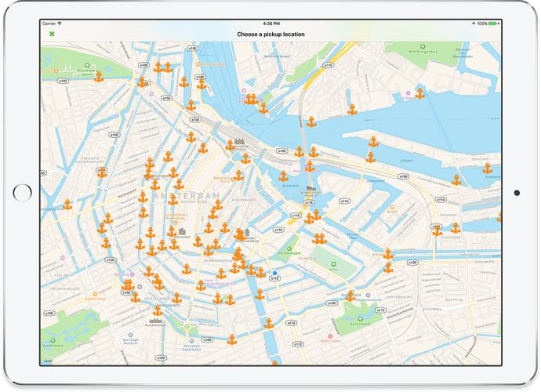Tap the Tropenmuseum blue museum icon
The width and height of the screenshot is (541, 392).
point(369,296)
